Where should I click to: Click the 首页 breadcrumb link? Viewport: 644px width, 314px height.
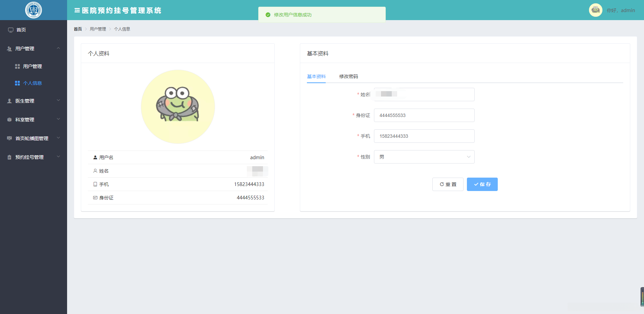pyautogui.click(x=78, y=29)
